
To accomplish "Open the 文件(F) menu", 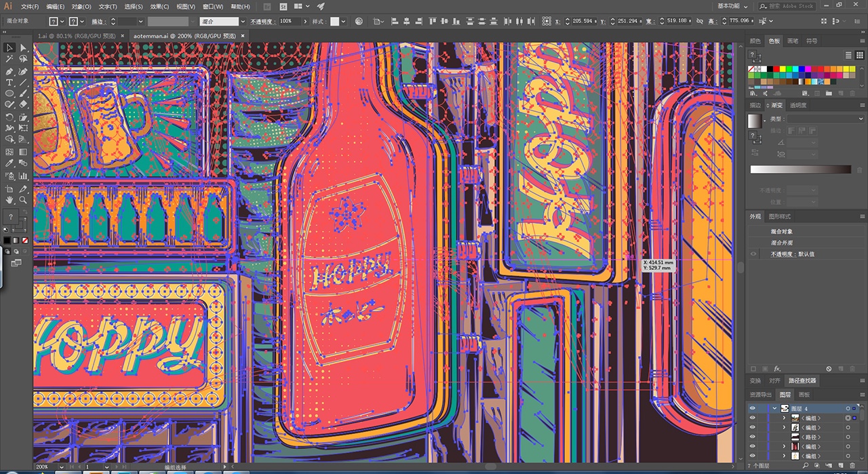I will [30, 6].
